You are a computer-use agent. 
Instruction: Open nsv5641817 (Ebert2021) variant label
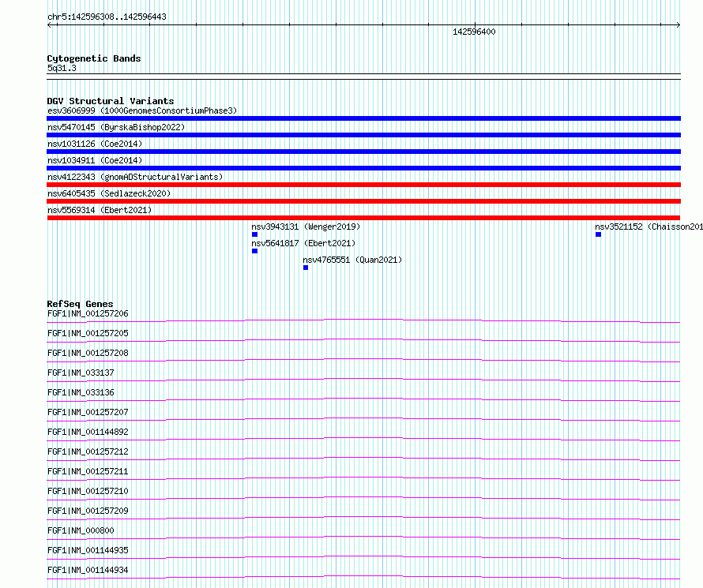[x=303, y=243]
